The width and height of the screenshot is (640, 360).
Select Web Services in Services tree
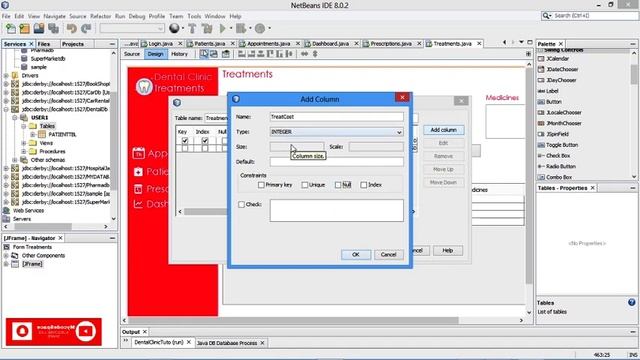[x=28, y=211]
